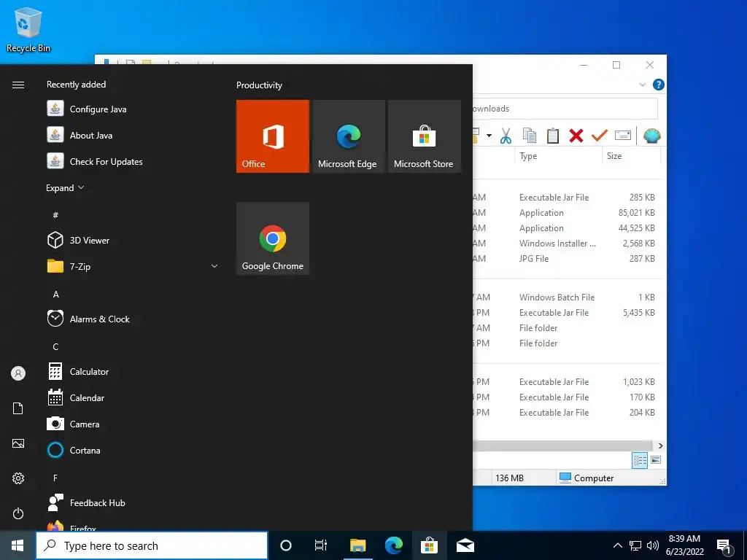Image resolution: width=747 pixels, height=560 pixels.
Task: Click the Copy icon in Explorer toolbar
Action: click(530, 136)
